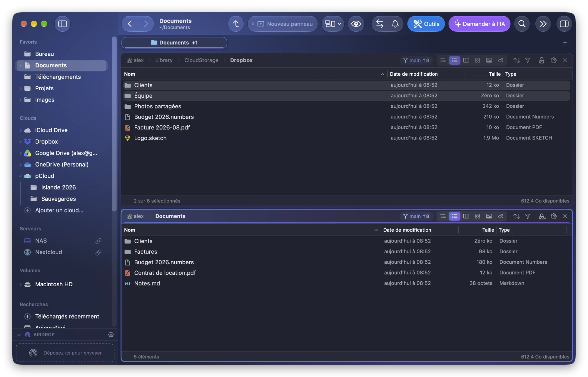Viewport: 588px width, 377px height.
Task: Toggle the right inspector panel button
Action: tap(564, 24)
